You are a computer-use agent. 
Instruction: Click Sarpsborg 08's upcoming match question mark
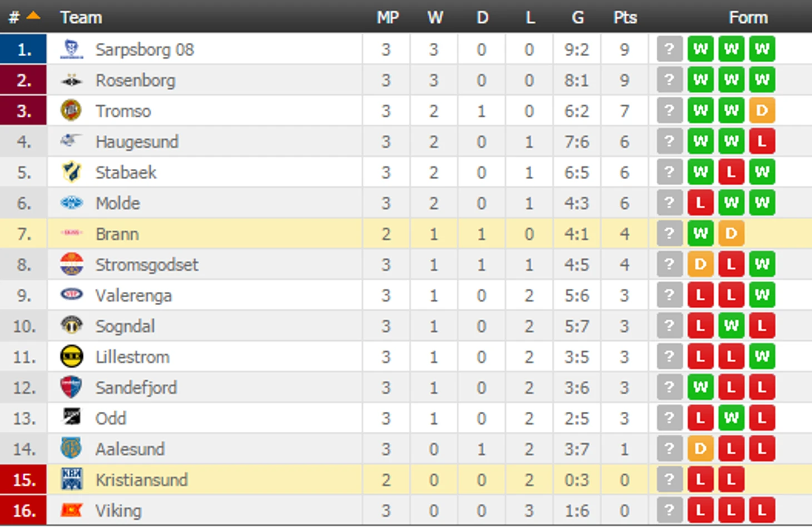pos(669,49)
